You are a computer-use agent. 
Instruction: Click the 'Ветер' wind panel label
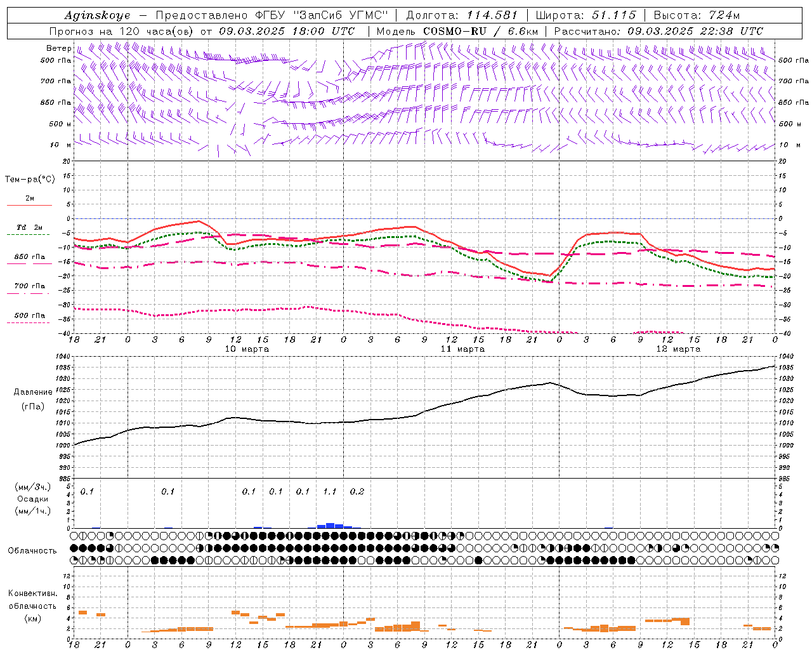pos(58,48)
